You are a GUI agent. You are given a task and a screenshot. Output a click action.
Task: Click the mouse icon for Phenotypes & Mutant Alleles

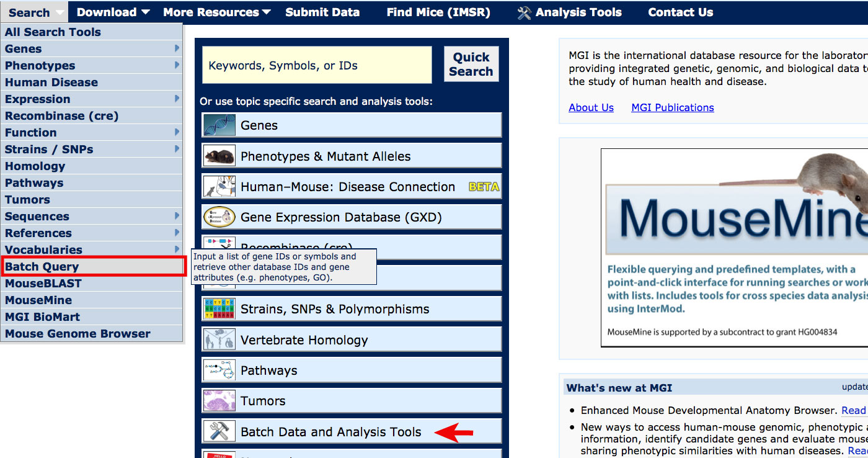[x=219, y=156]
